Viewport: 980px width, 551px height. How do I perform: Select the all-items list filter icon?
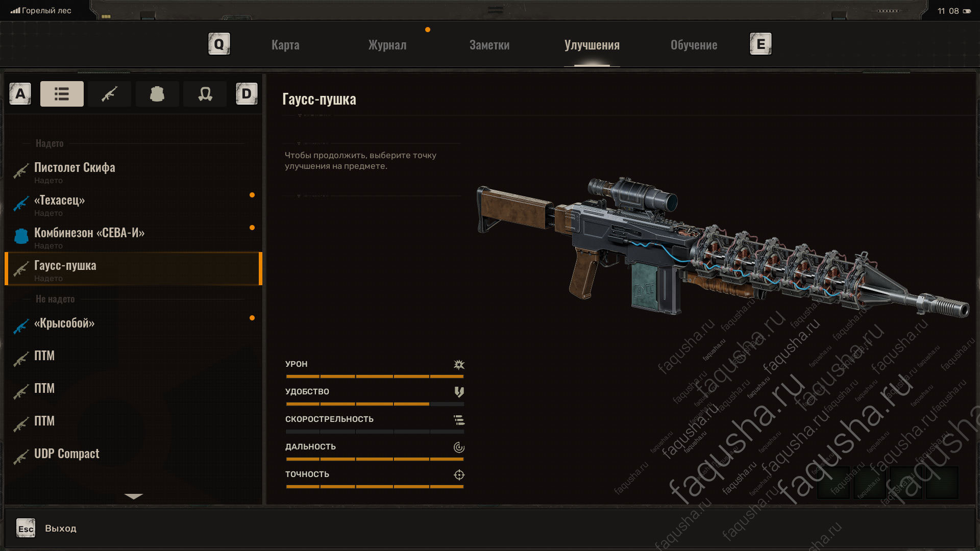(x=62, y=94)
